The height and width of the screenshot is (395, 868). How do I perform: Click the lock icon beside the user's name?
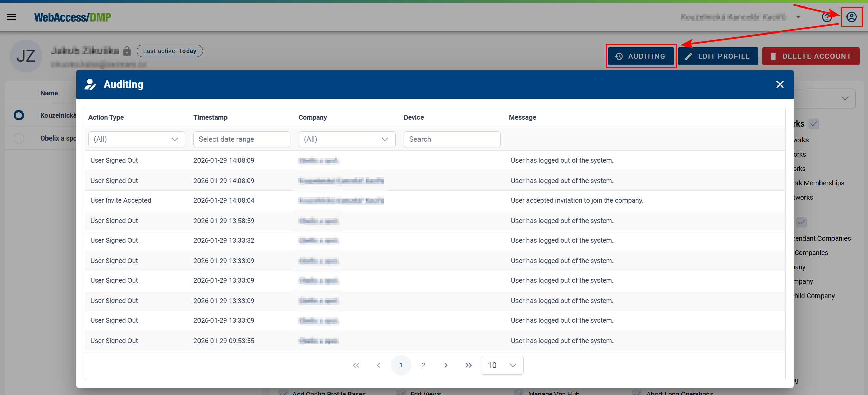tap(127, 51)
